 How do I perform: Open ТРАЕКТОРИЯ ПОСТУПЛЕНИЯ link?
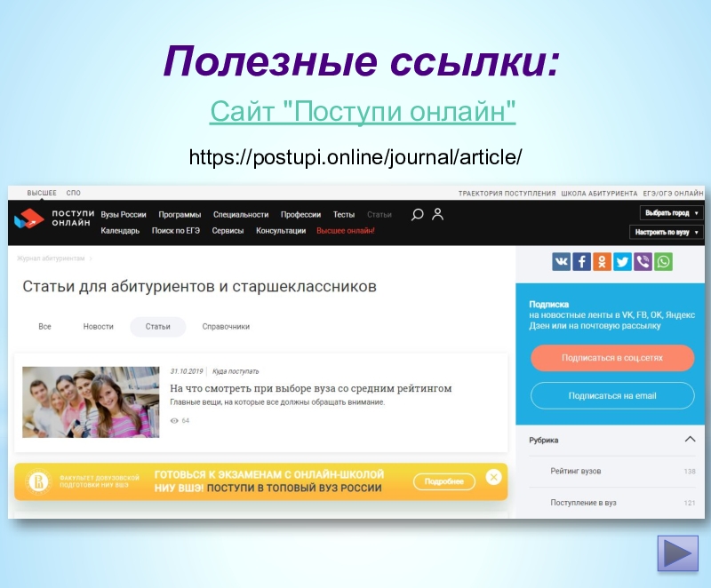click(507, 194)
